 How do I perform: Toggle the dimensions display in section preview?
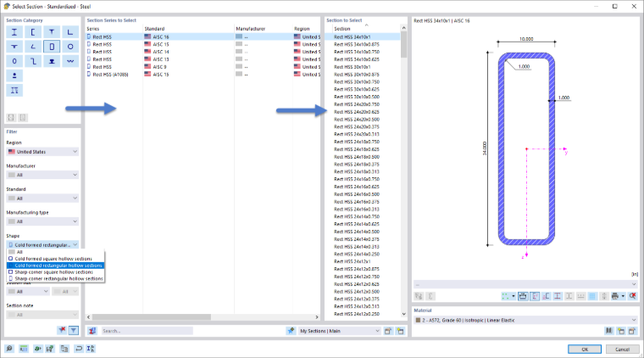523,296
